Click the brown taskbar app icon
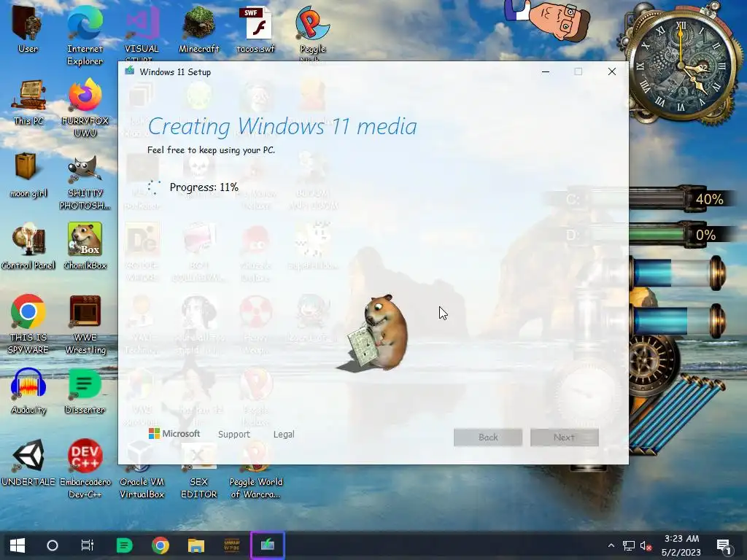747x560 pixels. tap(231, 545)
